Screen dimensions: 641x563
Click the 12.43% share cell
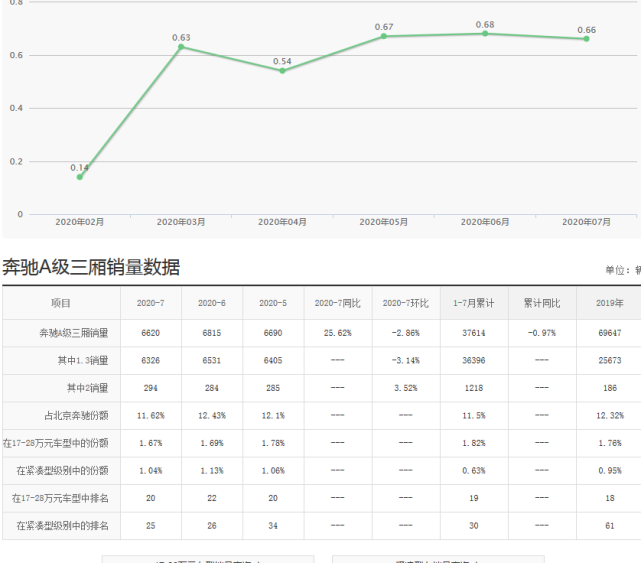[x=212, y=415]
